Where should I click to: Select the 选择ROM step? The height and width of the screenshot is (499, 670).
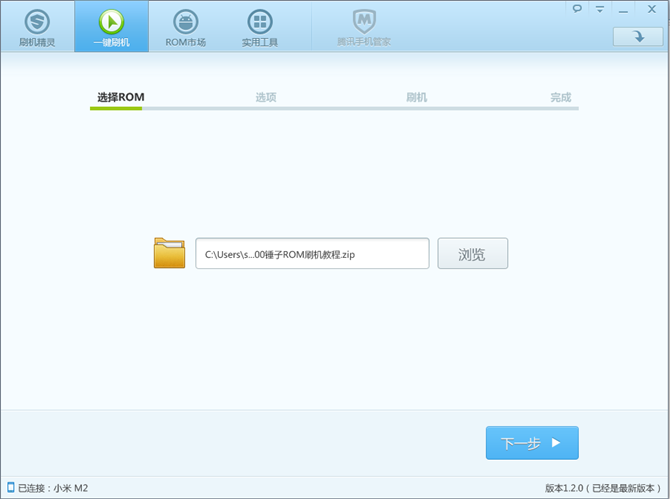pos(120,97)
